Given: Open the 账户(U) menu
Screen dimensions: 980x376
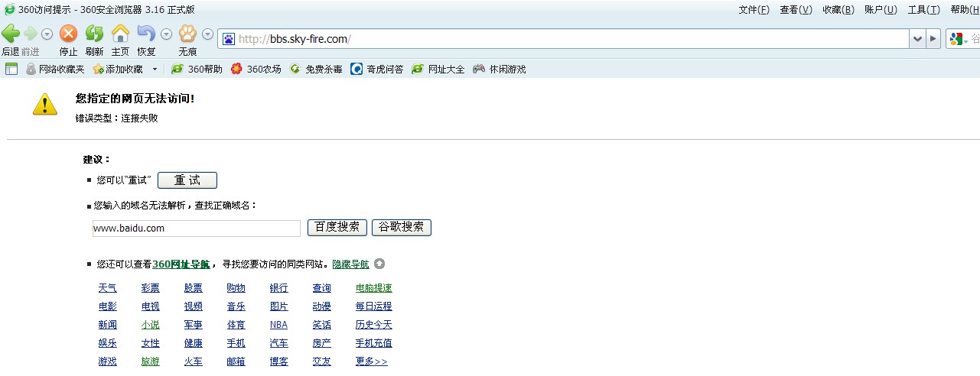Looking at the screenshot, I should pos(881,9).
